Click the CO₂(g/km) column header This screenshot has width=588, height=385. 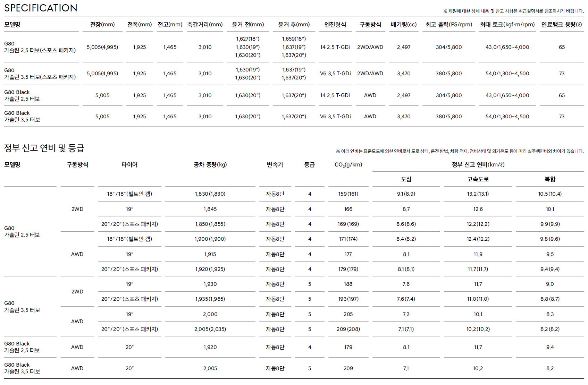pyautogui.click(x=348, y=165)
